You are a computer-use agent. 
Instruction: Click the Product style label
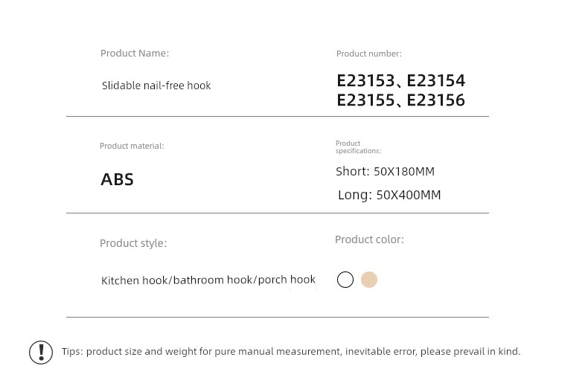click(133, 243)
